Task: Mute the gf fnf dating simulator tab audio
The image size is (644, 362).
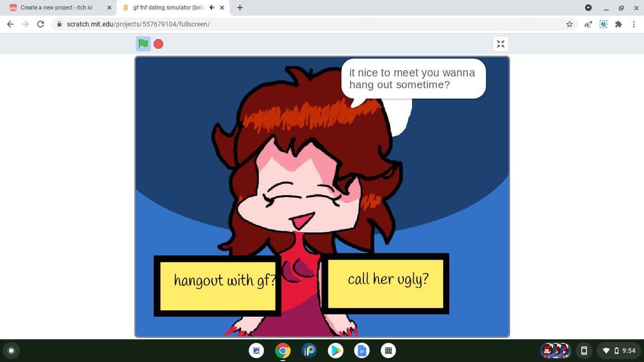Action: point(212,8)
